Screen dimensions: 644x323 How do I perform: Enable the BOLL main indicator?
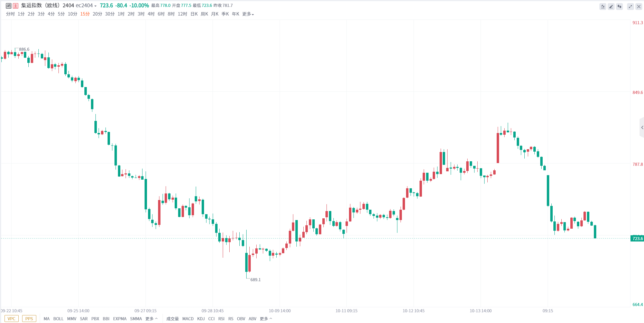[x=58, y=319]
